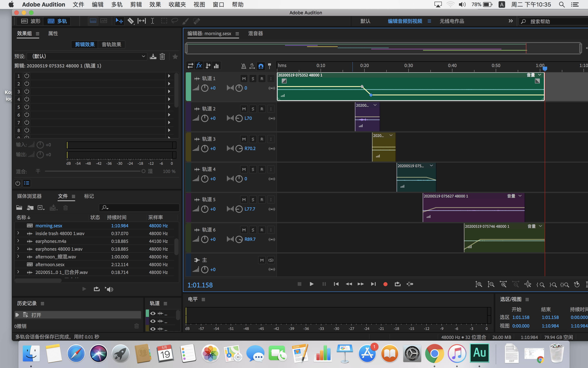Open 编辑器 morning.sesx panel menu

tap(237, 34)
